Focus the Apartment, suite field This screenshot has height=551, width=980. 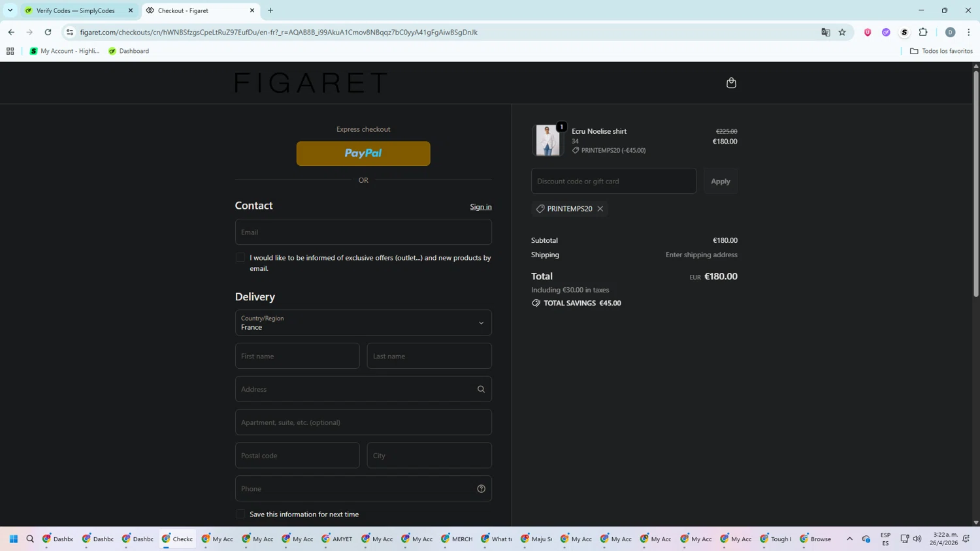(x=363, y=422)
